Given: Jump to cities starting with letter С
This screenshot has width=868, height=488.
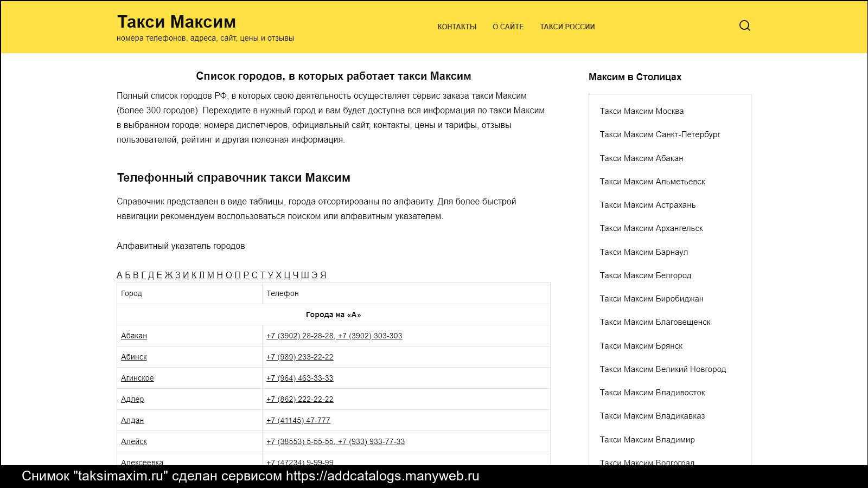Looking at the screenshot, I should pos(254,275).
